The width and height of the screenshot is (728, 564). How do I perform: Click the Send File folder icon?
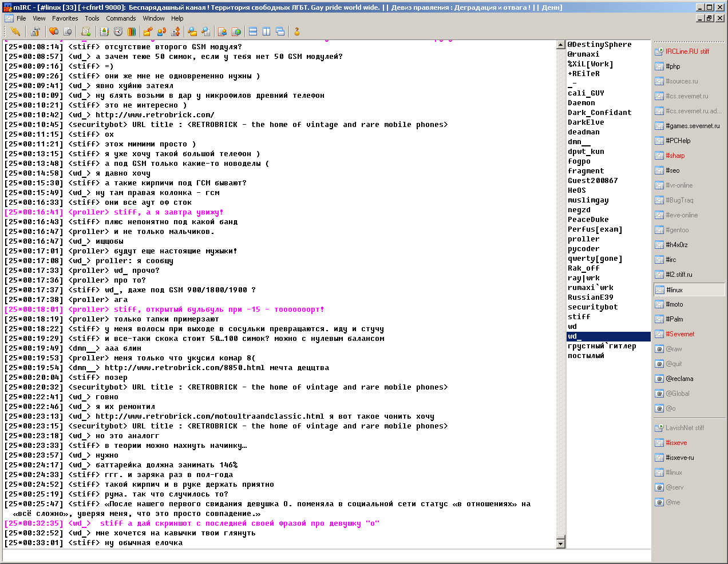tap(148, 31)
